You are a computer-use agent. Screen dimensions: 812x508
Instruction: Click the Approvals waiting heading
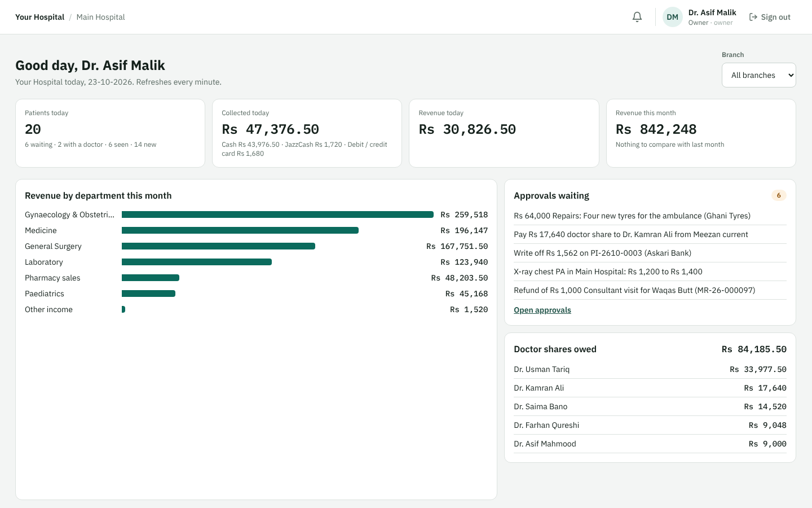[551, 195]
